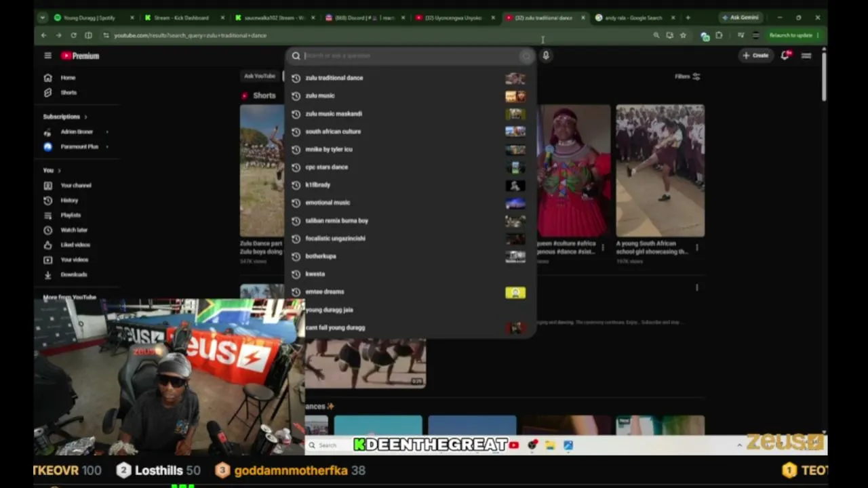
Task: Show hidden system tray icons
Action: (x=739, y=445)
